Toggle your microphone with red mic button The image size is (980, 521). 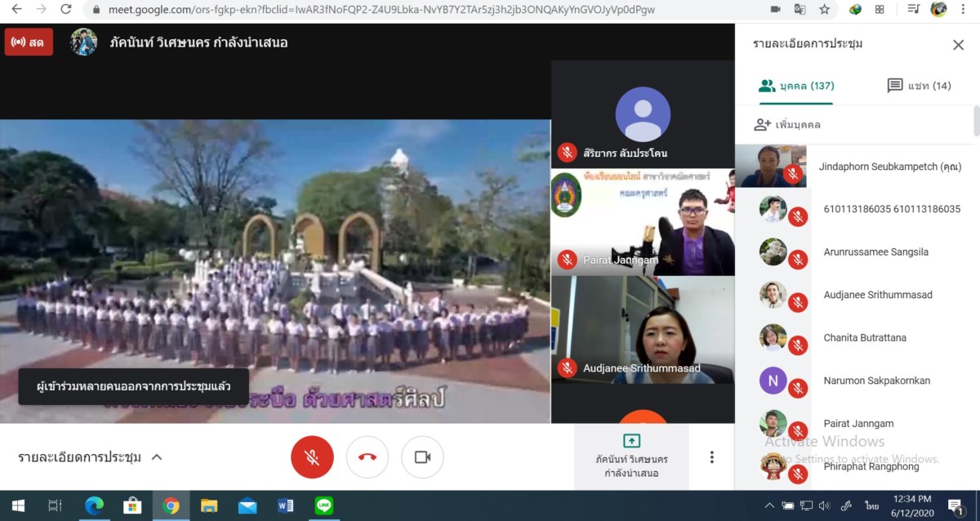pyautogui.click(x=312, y=457)
